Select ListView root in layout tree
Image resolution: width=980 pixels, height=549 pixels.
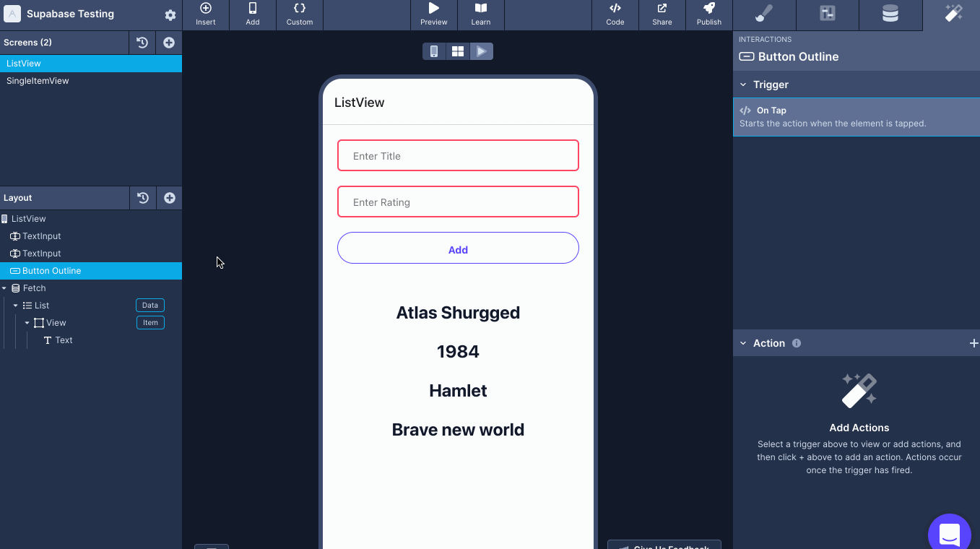pos(91,219)
